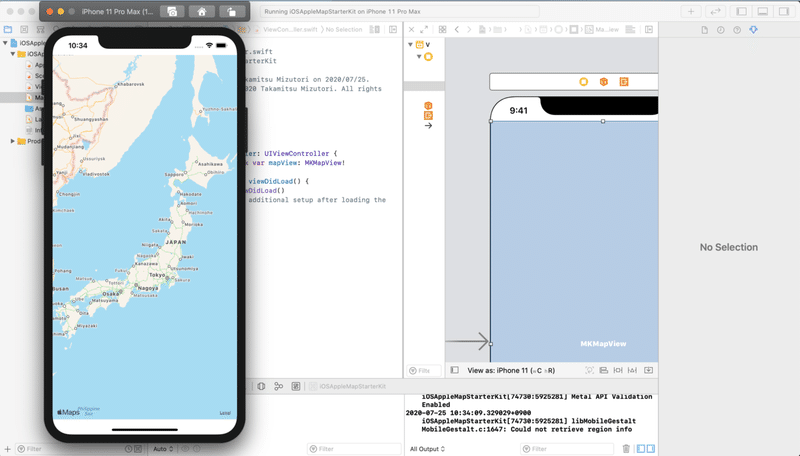Click Ma...iew item in storyboard jump bar
Screen dimensions: 800x456
tap(602, 30)
